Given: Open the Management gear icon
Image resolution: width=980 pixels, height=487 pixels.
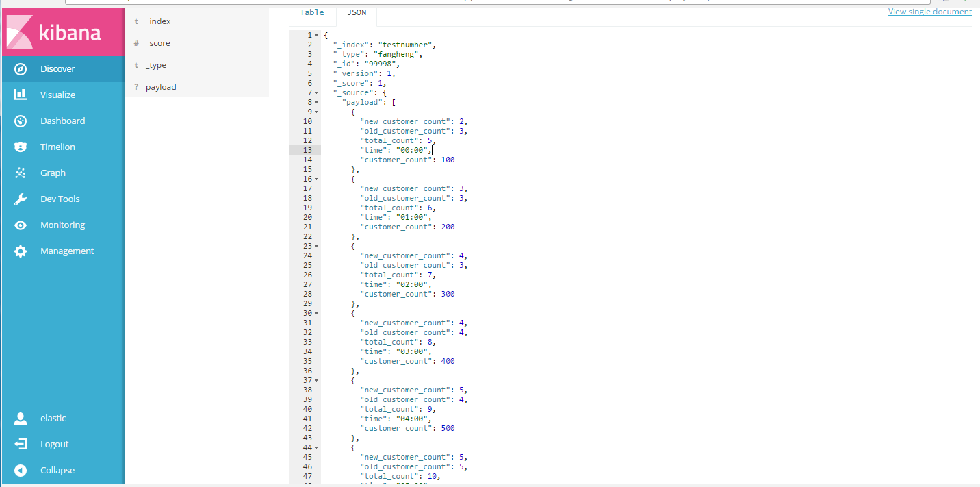Looking at the screenshot, I should 21,251.
